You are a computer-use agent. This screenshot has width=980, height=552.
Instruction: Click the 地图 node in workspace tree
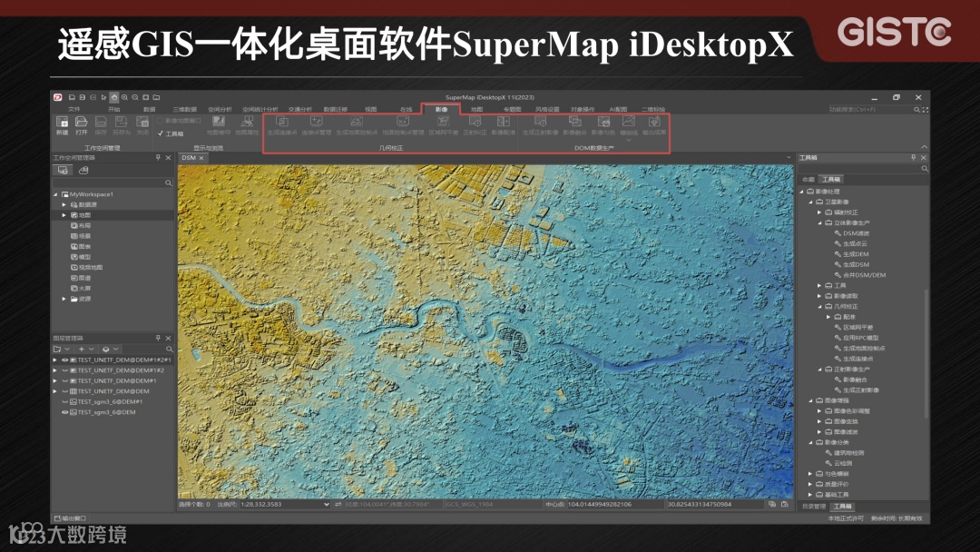tap(84, 215)
